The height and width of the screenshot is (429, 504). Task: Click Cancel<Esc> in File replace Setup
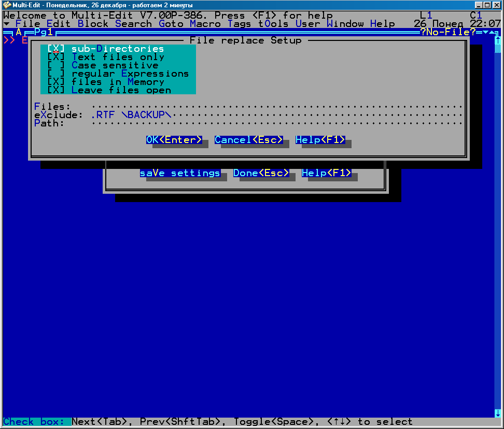[249, 140]
